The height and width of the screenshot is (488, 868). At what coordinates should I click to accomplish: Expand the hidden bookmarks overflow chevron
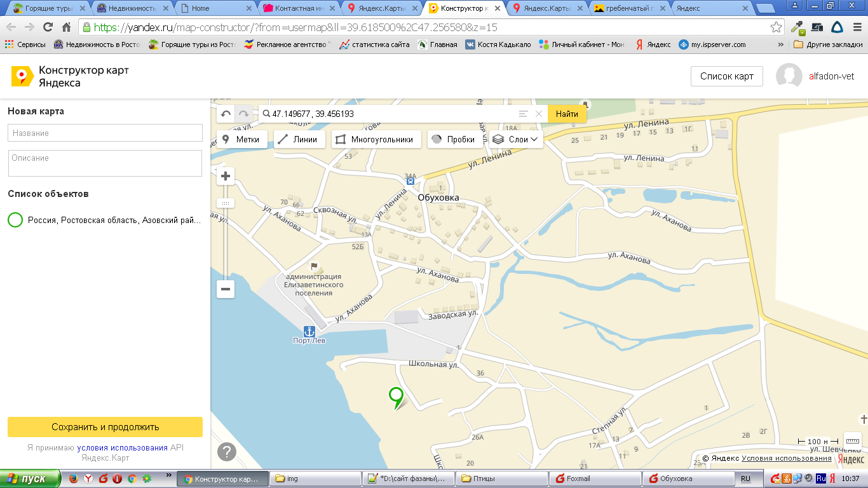coord(780,44)
